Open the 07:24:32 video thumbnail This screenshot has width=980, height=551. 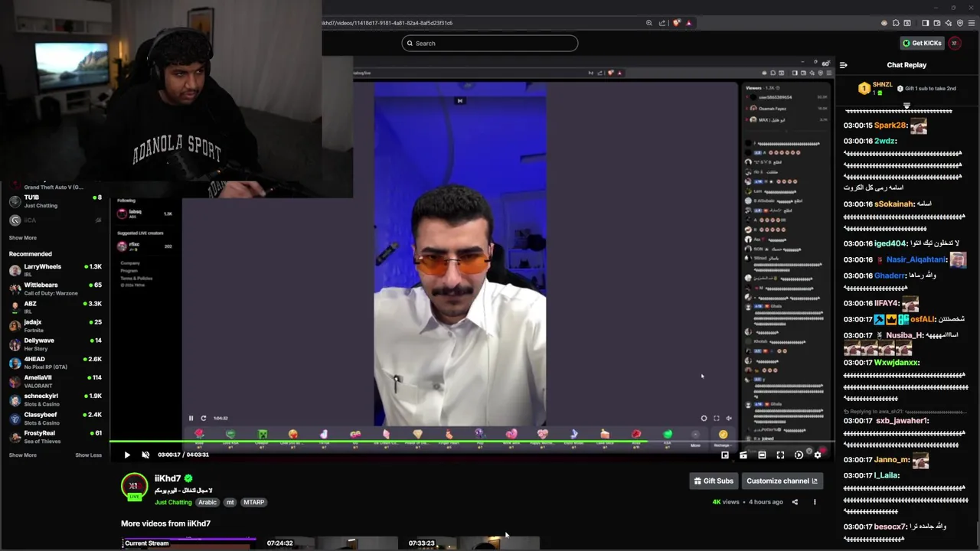pos(332,543)
